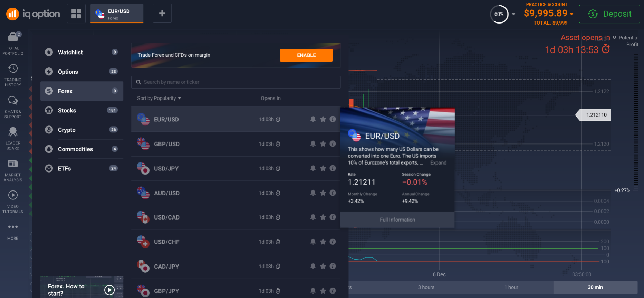Open info icon for EUR/USD
This screenshot has height=298, width=644.
[333, 119]
